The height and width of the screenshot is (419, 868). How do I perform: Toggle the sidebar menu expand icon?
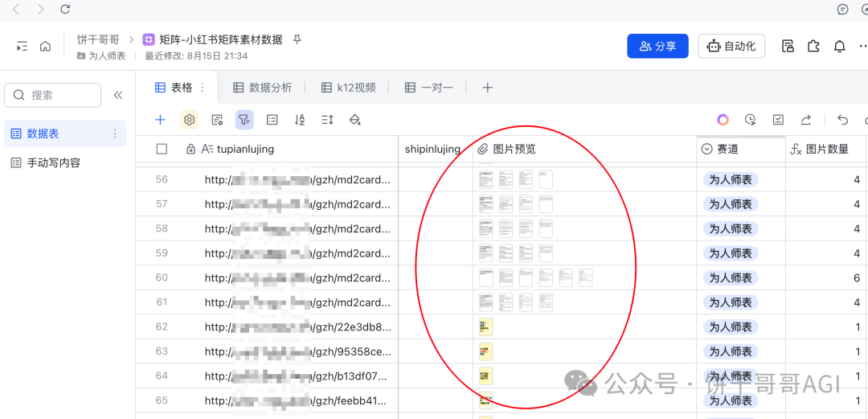coord(22,47)
